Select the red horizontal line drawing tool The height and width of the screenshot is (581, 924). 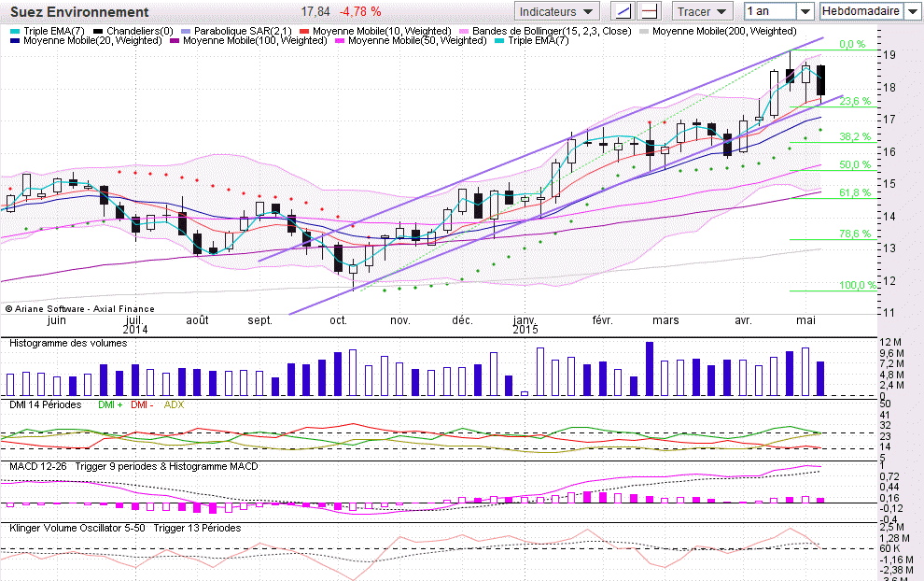[x=649, y=11]
